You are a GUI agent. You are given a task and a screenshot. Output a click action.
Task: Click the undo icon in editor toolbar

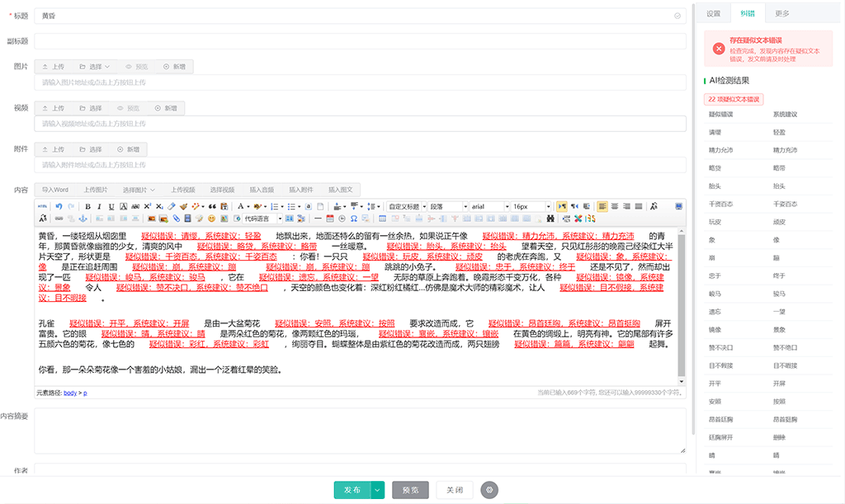tap(58, 206)
